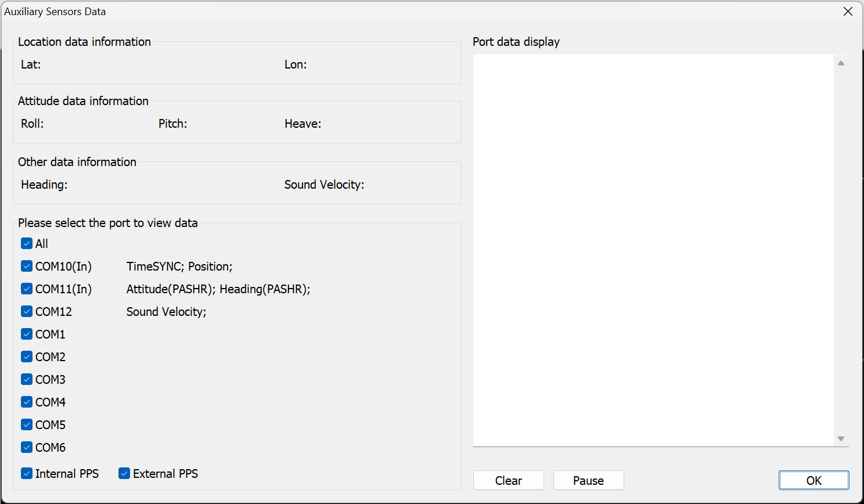Screen dimensions: 864x504
Task: Clear the port data display
Action: pyautogui.click(x=508, y=481)
